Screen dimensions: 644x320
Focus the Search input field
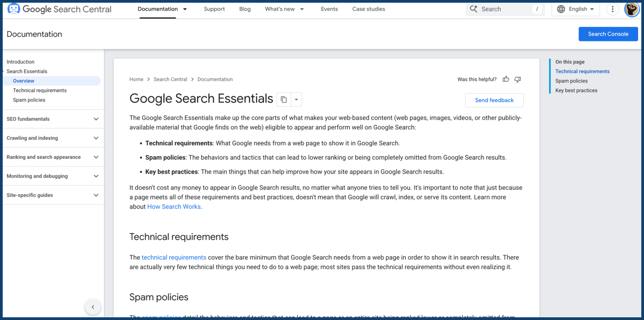click(x=505, y=9)
